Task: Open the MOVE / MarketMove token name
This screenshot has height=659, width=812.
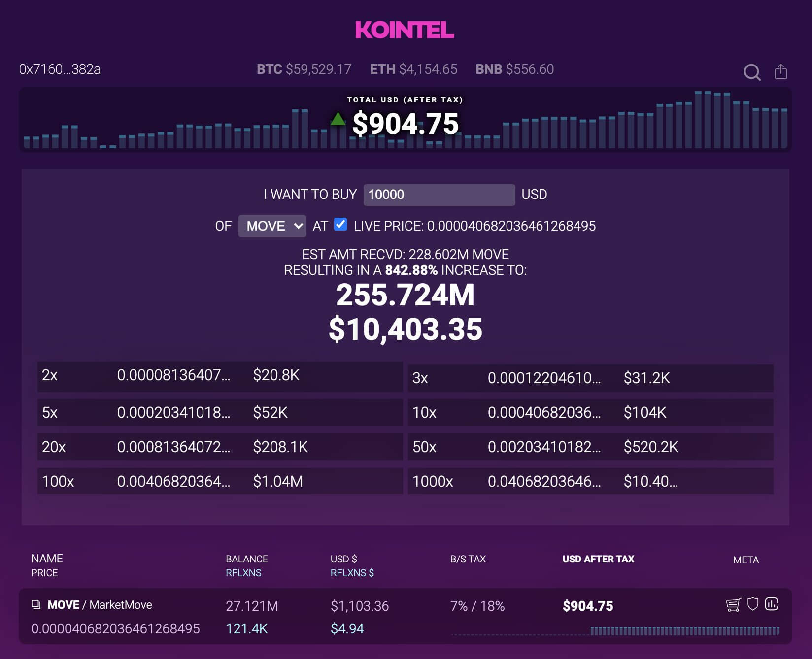Action: [x=100, y=605]
